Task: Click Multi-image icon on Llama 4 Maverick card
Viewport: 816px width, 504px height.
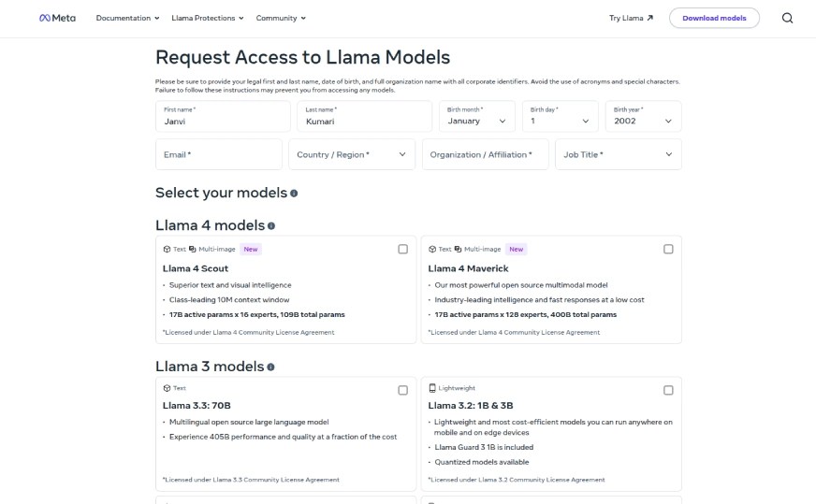Action: click(458, 249)
